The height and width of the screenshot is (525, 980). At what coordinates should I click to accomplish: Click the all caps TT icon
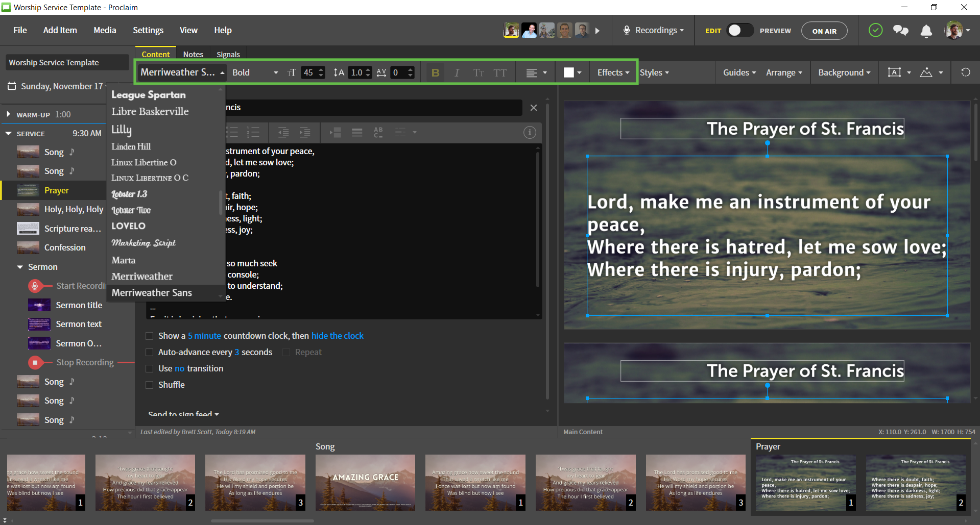point(500,73)
